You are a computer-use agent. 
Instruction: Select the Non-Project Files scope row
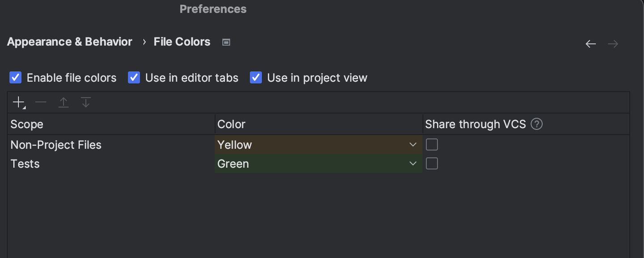pyautogui.click(x=56, y=144)
